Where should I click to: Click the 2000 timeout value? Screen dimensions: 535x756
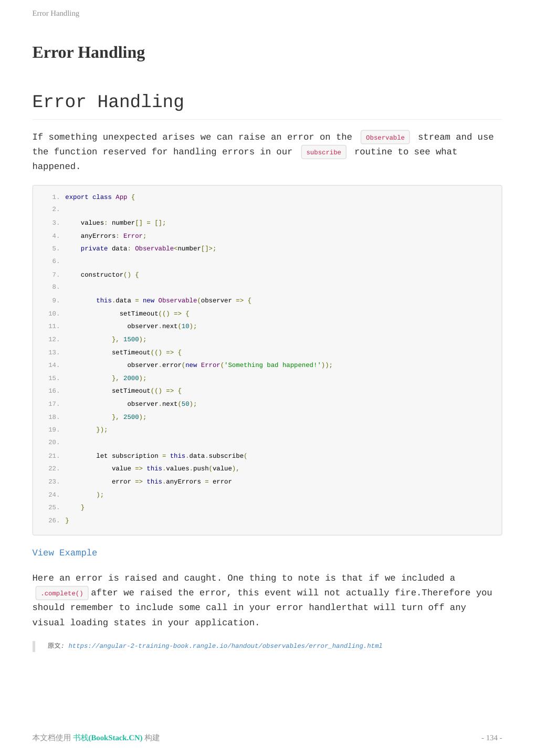click(131, 378)
